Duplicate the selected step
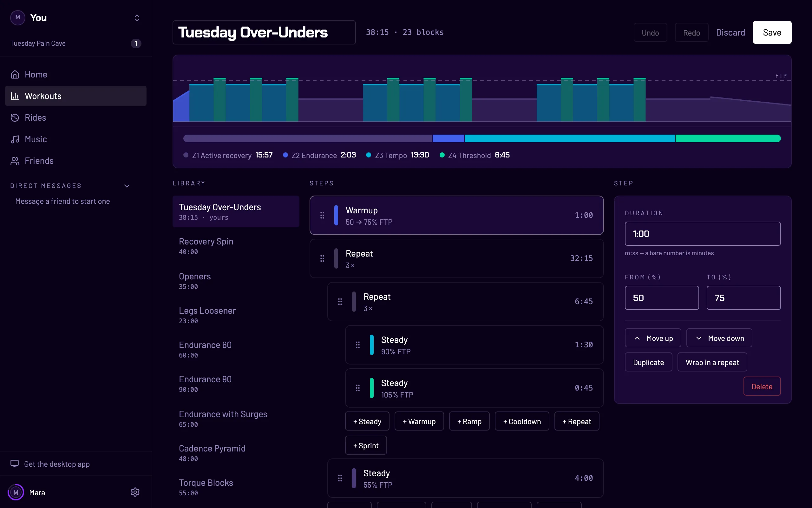This screenshot has width=812, height=508. click(x=648, y=362)
